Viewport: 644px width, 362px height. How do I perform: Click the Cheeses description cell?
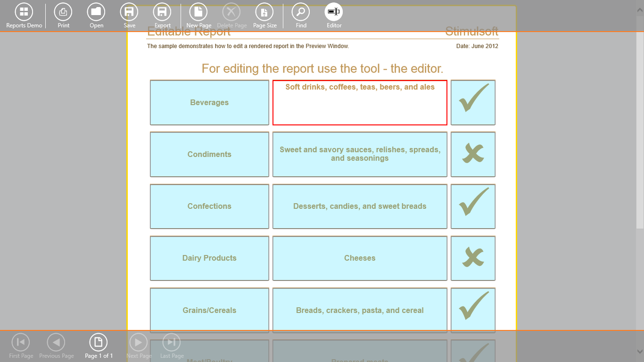click(x=360, y=258)
